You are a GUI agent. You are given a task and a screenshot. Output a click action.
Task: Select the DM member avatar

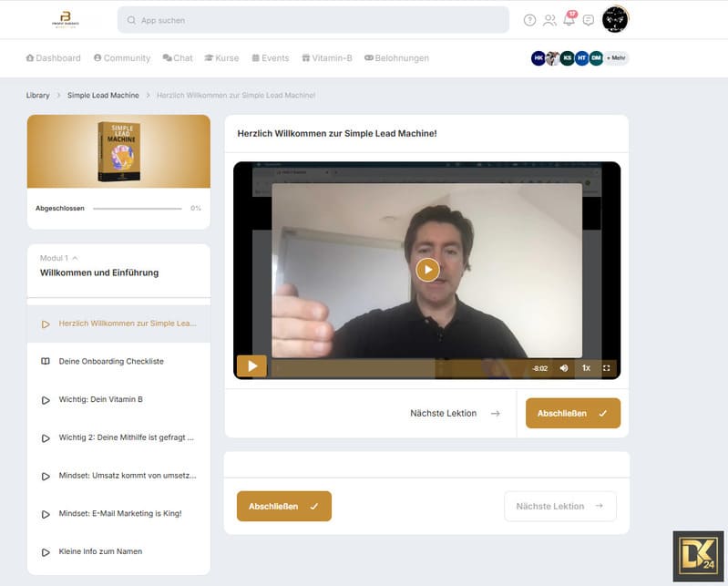coord(596,58)
